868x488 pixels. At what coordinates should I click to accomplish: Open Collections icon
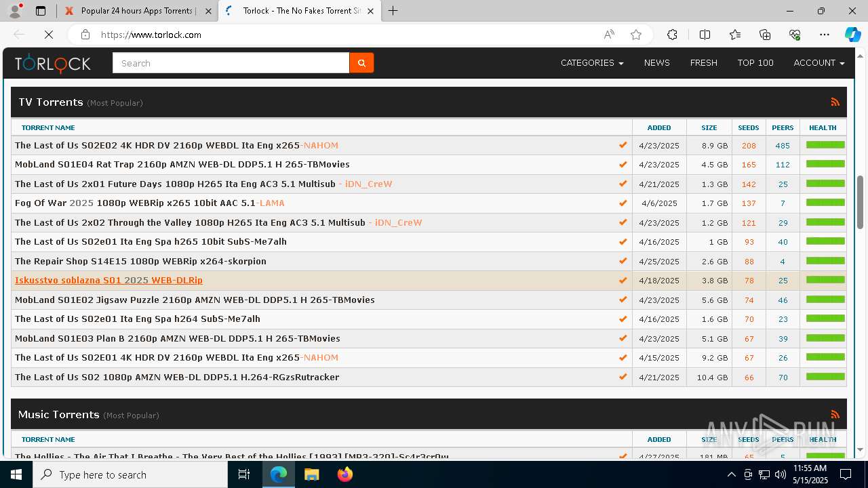[765, 35]
